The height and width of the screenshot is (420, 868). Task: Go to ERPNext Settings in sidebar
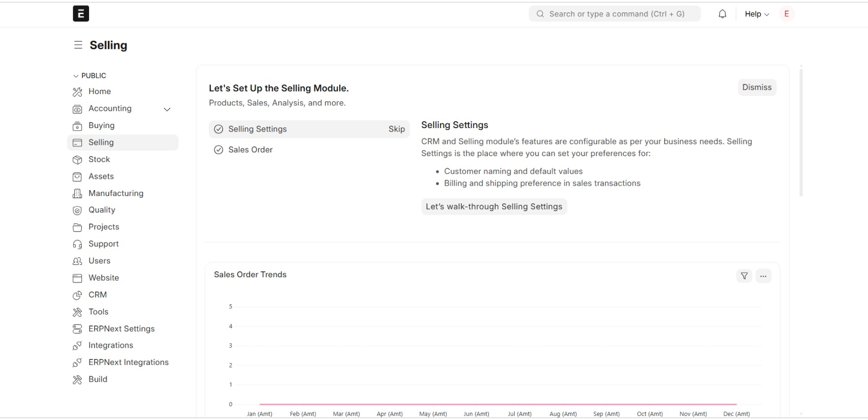123,329
